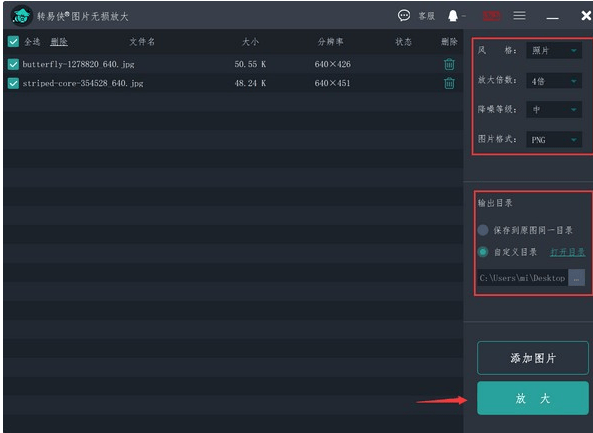The width and height of the screenshot is (593, 433).
Task: Select save to original image directory radio
Action: pyautogui.click(x=483, y=230)
